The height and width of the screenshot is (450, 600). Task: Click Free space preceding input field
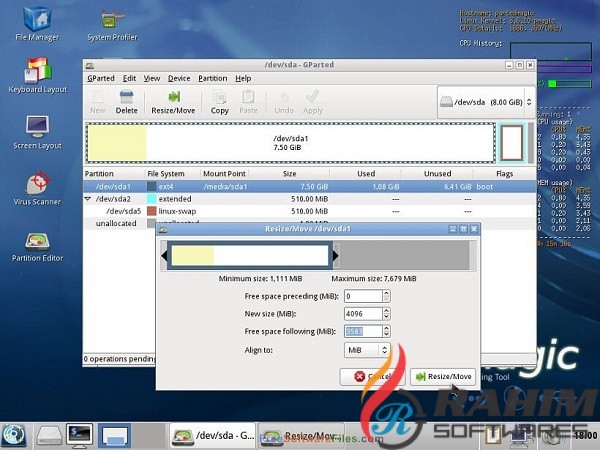tap(363, 296)
